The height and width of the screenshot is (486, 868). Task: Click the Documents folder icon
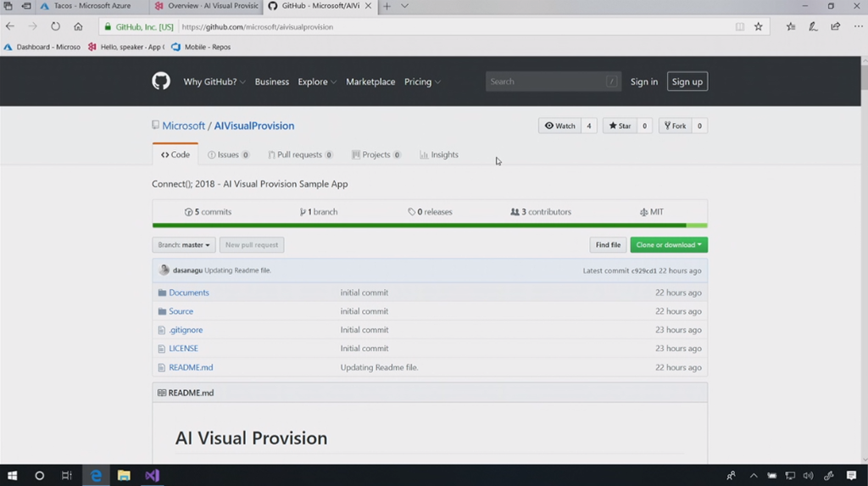[x=162, y=293]
